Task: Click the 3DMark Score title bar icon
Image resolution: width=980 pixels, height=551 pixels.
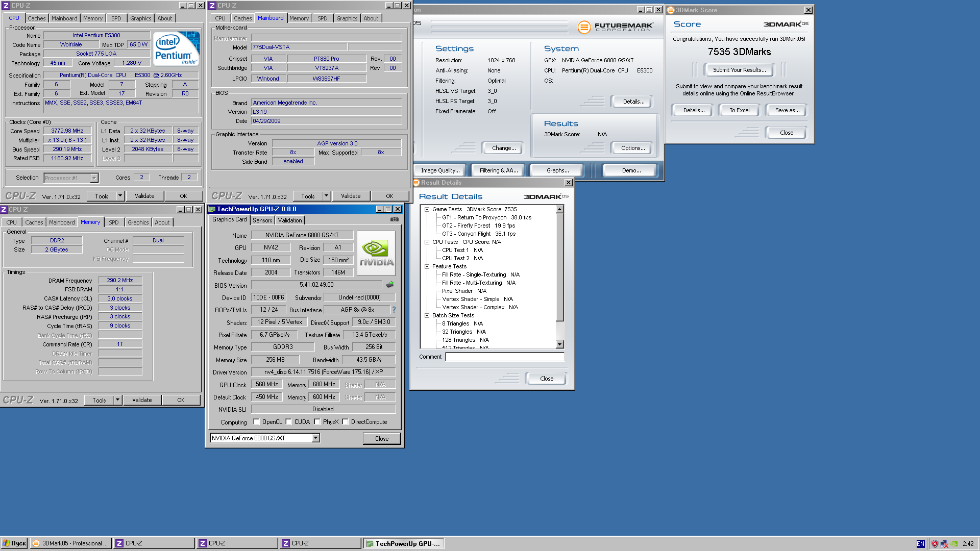Action: (x=671, y=10)
